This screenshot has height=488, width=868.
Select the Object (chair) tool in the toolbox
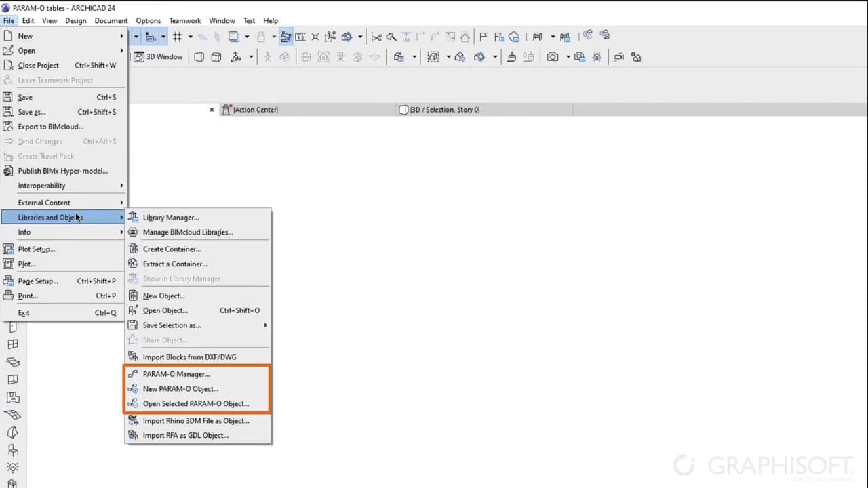[x=12, y=450]
